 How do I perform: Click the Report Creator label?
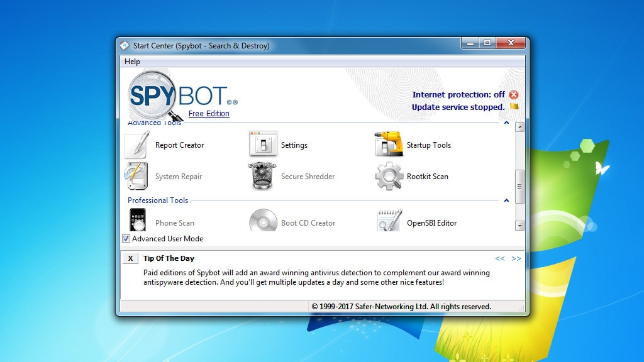tap(179, 145)
